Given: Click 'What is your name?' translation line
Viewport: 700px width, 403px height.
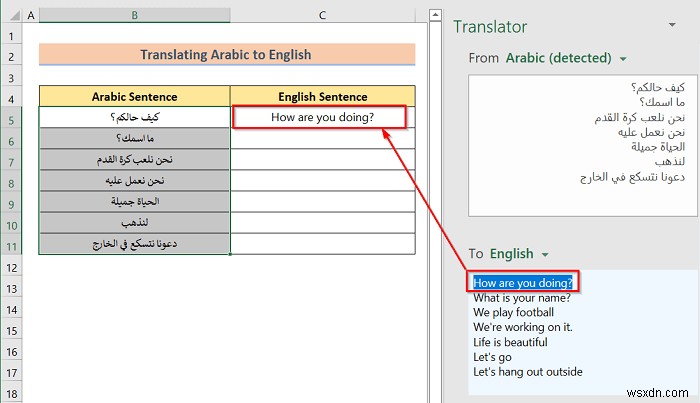Looking at the screenshot, I should 522,298.
